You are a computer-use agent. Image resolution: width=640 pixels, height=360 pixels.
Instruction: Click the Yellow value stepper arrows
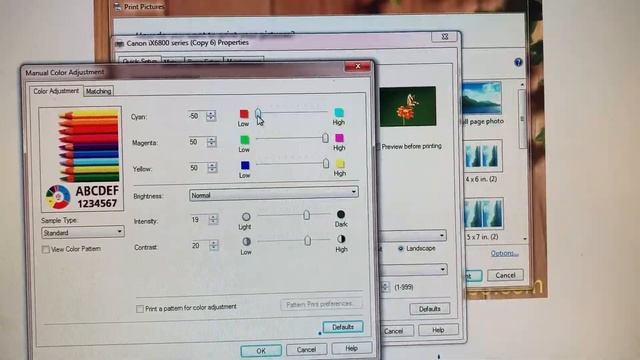pos(212,167)
